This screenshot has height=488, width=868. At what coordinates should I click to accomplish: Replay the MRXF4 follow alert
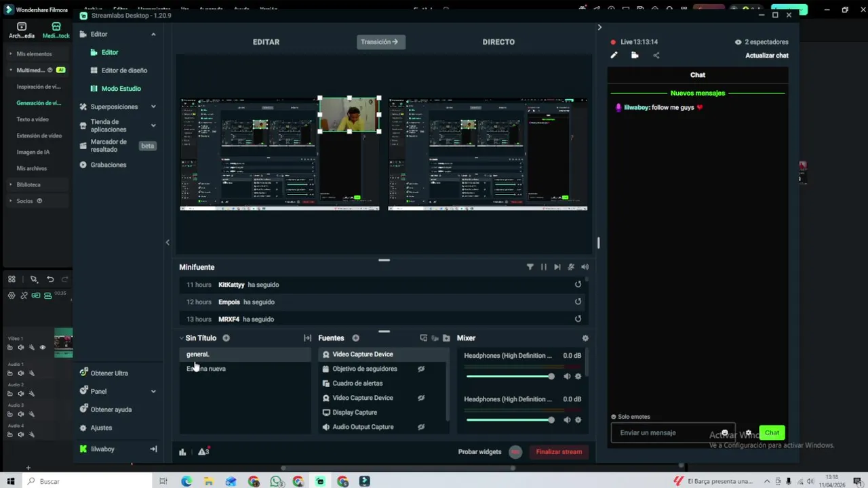578,319
